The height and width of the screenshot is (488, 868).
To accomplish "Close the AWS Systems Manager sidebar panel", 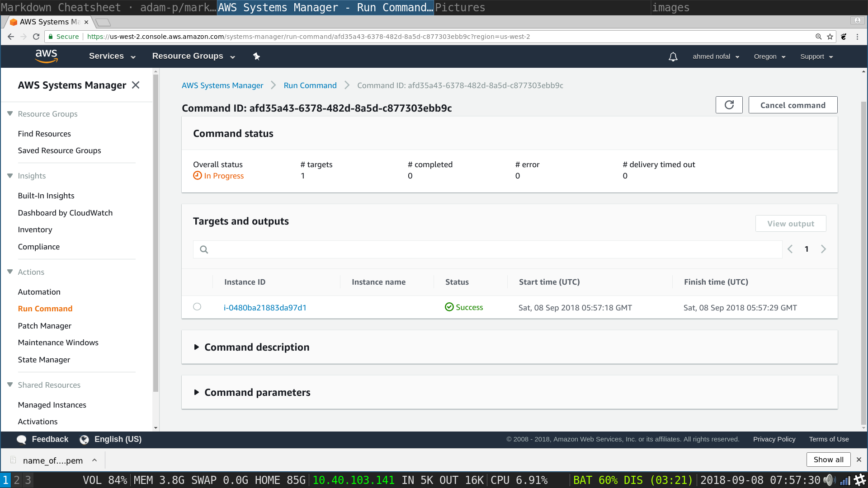I will pos(136,85).
